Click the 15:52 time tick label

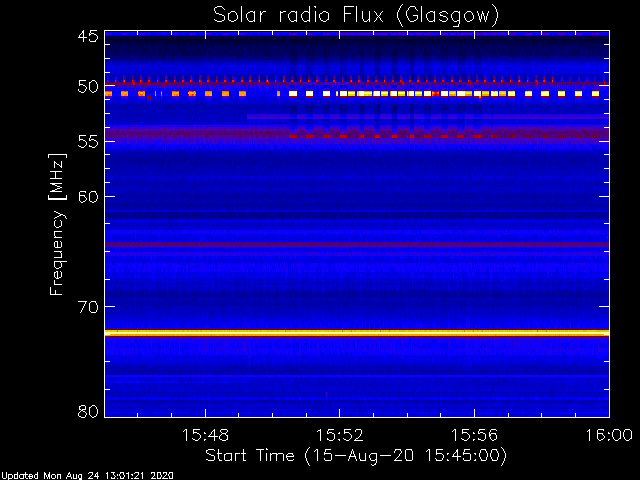(340, 435)
